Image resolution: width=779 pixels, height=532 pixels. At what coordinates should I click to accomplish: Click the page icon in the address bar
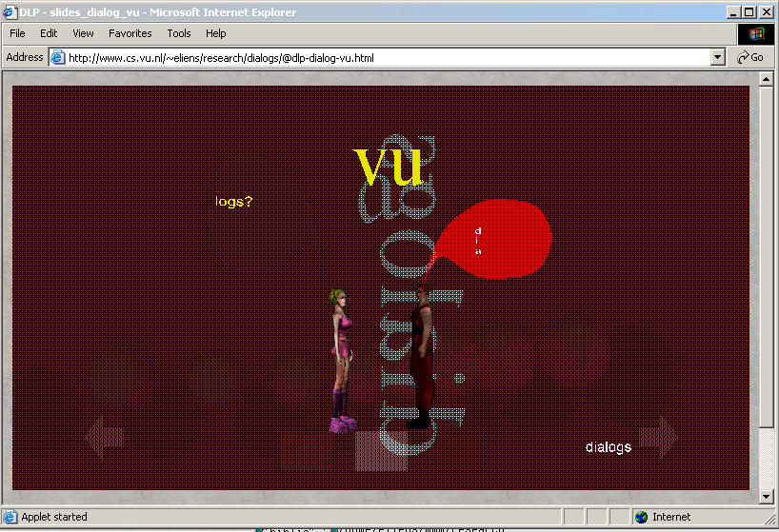58,57
